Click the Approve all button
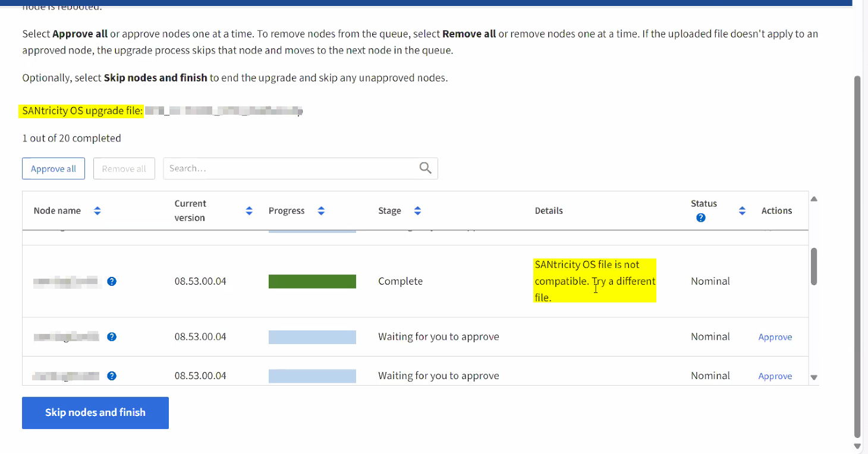This screenshot has height=454, width=868. coord(54,168)
